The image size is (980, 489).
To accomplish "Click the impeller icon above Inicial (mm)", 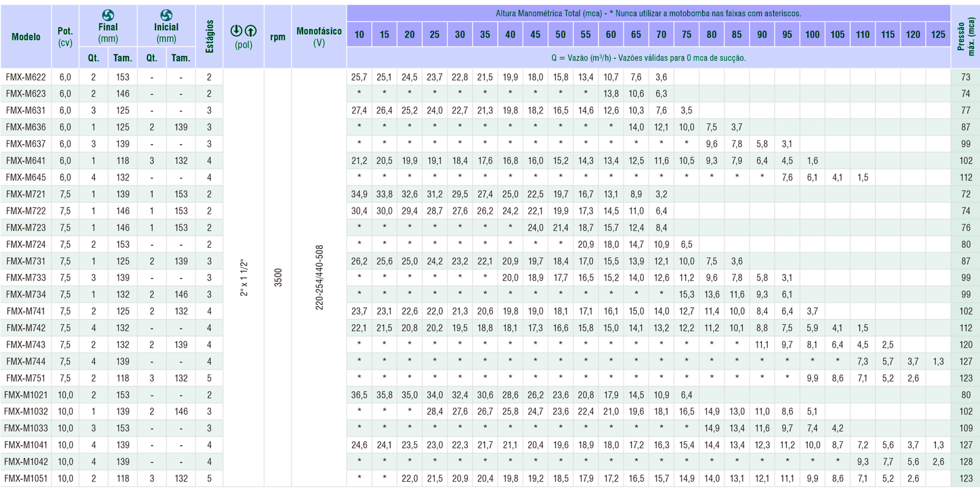I will tap(166, 15).
